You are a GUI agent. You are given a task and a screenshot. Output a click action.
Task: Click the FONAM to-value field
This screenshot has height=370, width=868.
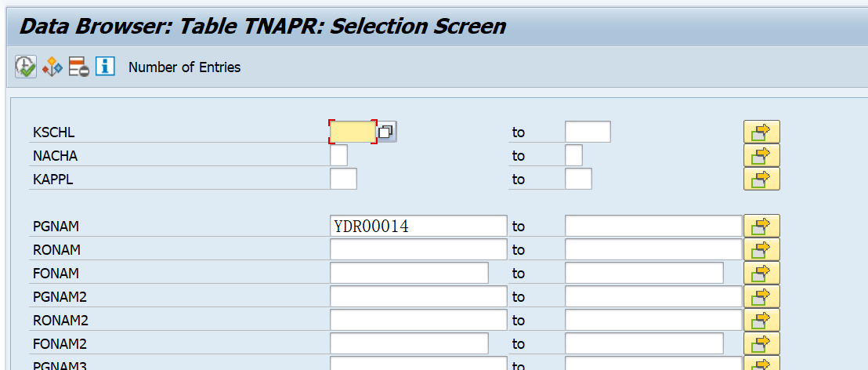645,273
